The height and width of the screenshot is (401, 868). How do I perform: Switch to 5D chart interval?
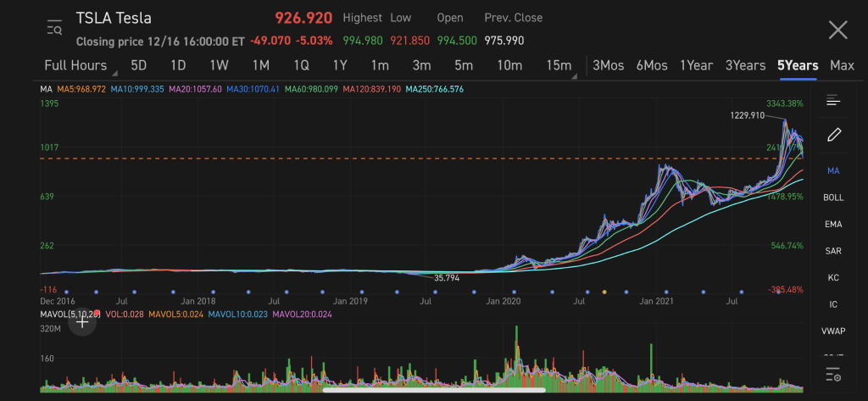[138, 65]
